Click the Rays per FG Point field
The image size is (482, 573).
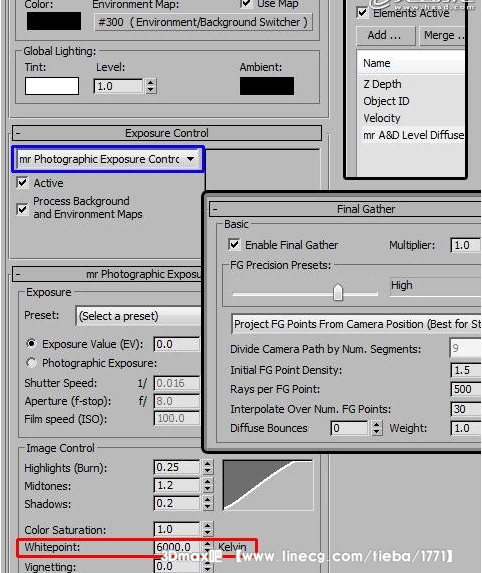pyautogui.click(x=466, y=389)
